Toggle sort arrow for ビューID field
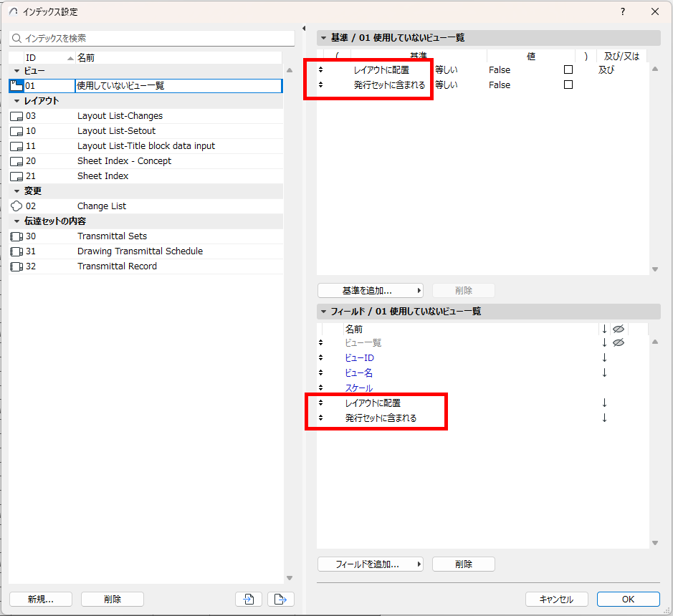Viewport: 673px width, 616px height. pos(604,357)
